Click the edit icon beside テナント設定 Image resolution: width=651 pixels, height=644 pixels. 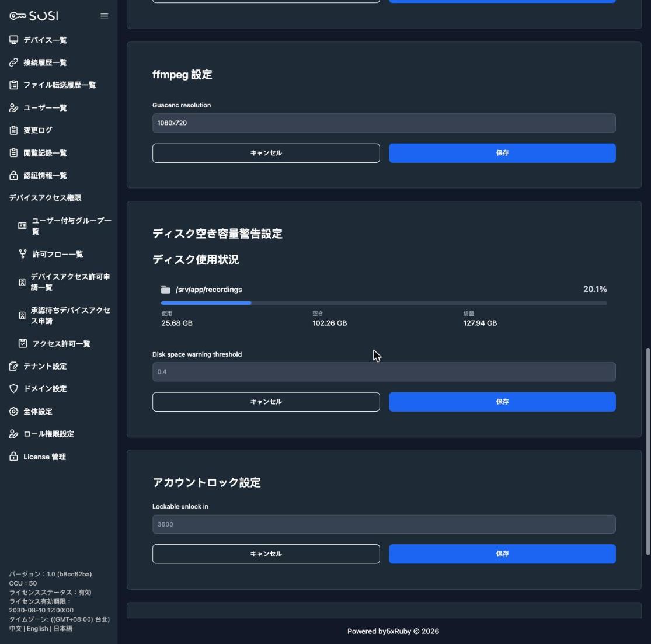coord(13,366)
